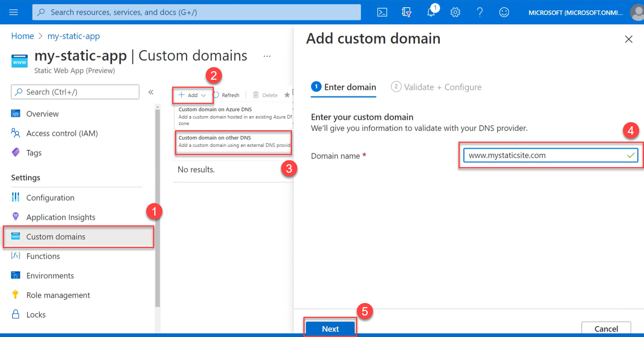The height and width of the screenshot is (337, 644).
Task: Click the Role management key icon
Action: coord(15,295)
